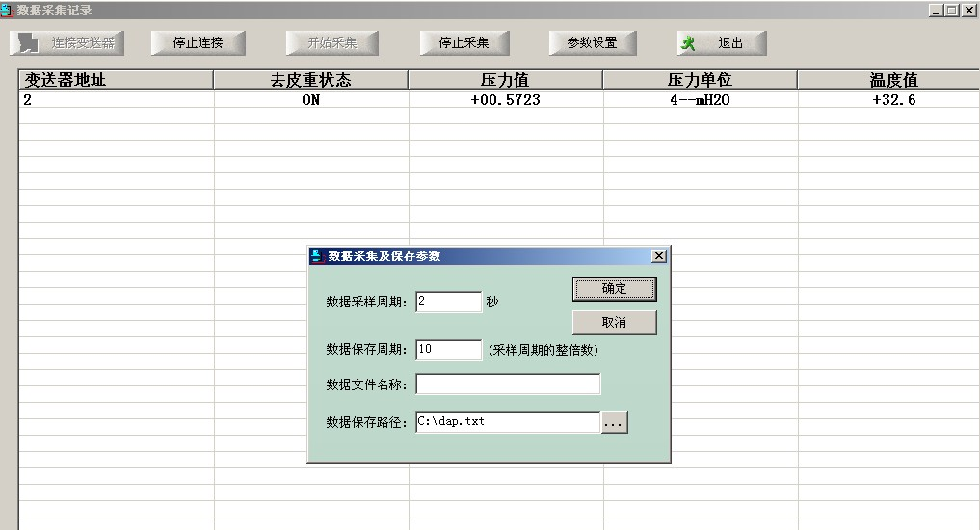Click the "ON" tare status cell
The width and height of the screenshot is (980, 530).
point(310,100)
